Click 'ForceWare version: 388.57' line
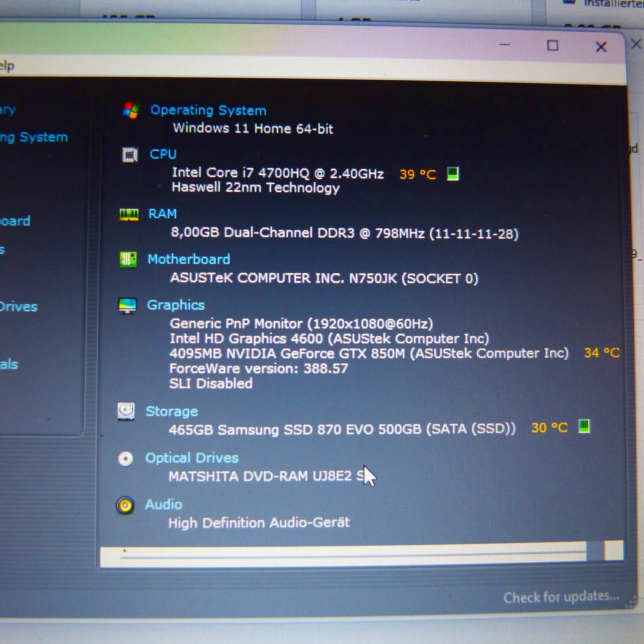Image resolution: width=644 pixels, height=644 pixels. (x=258, y=368)
